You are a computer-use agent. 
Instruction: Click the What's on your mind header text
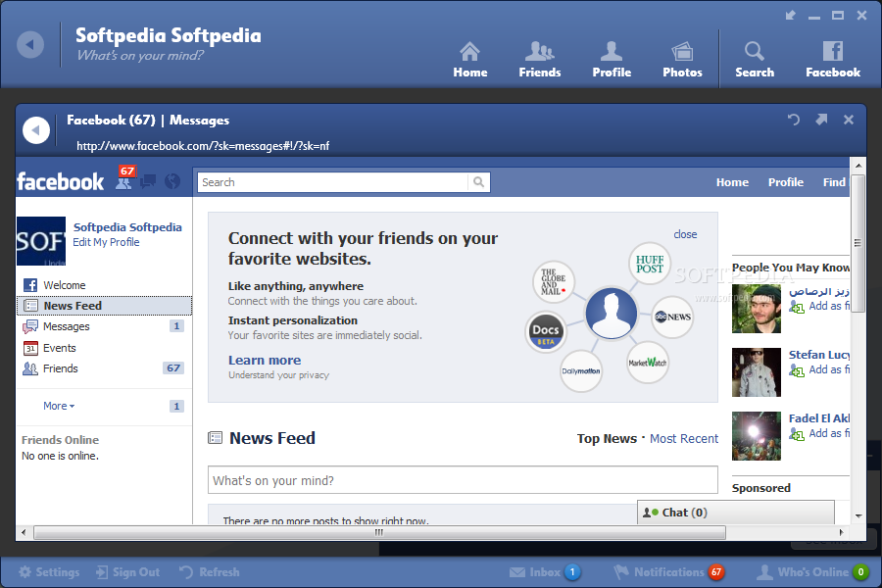[x=140, y=56]
